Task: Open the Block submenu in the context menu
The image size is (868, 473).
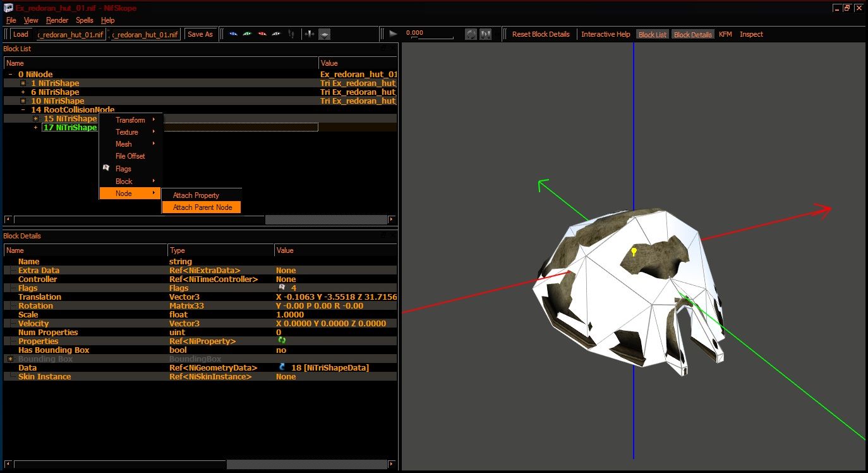Action: [x=131, y=181]
